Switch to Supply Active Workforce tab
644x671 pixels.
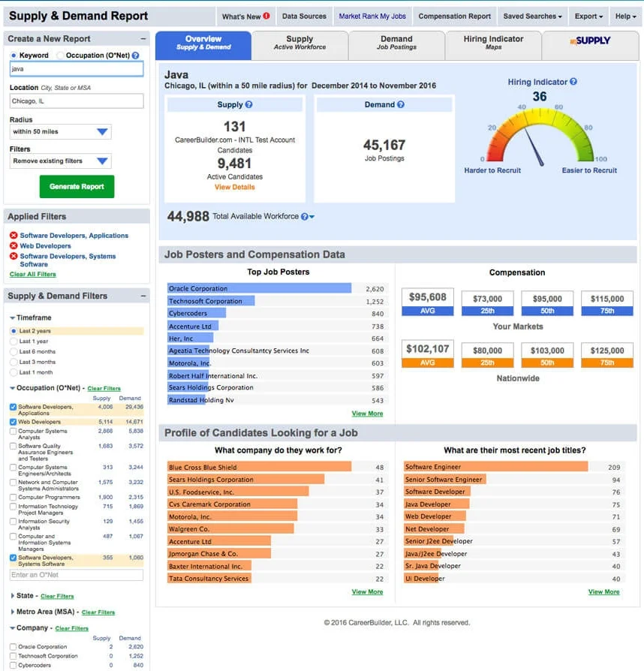click(x=299, y=44)
